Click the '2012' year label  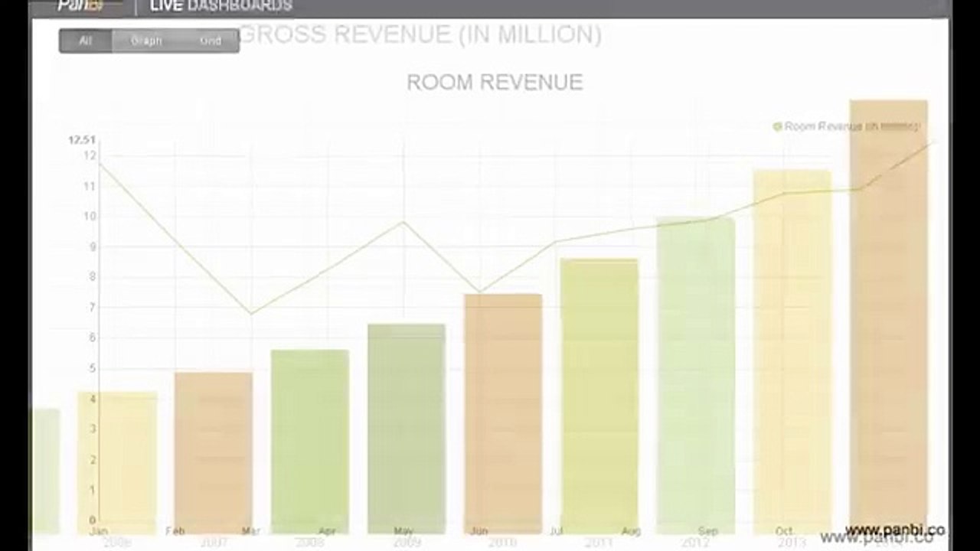[x=696, y=543]
